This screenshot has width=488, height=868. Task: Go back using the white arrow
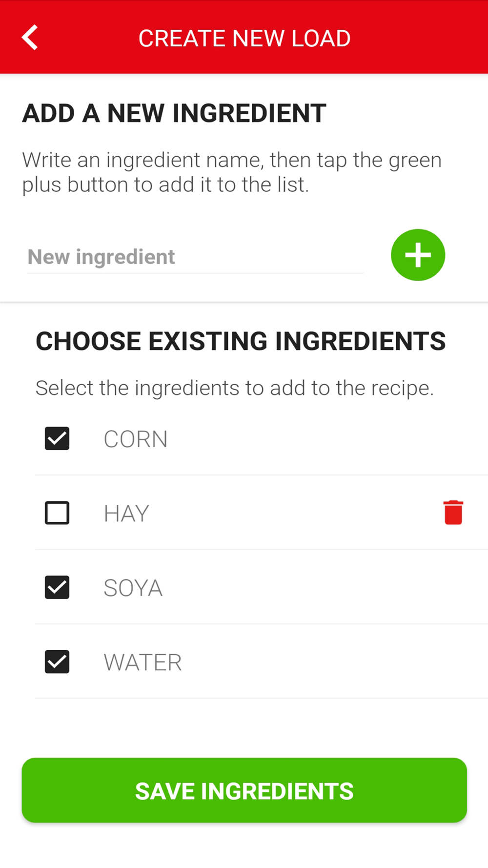coord(30,38)
